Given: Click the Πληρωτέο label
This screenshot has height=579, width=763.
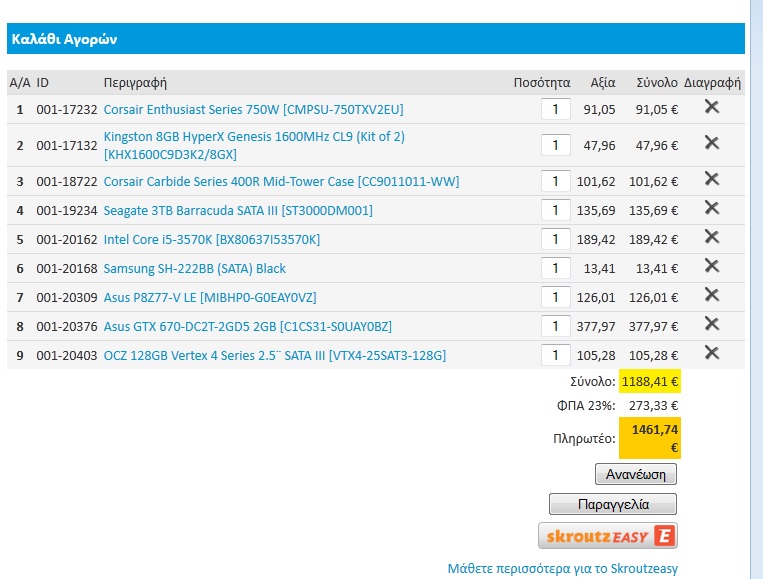Looking at the screenshot, I should click(584, 438).
